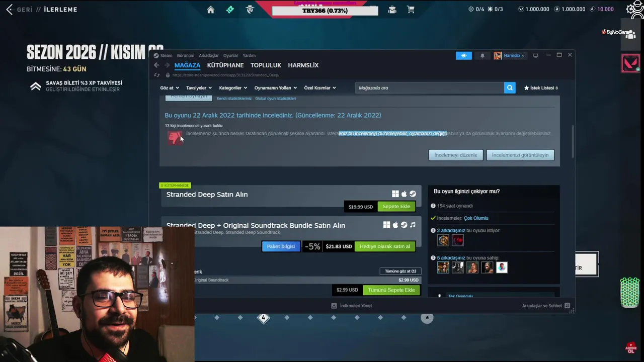
Task: Reload the Steam store page
Action: click(157, 75)
